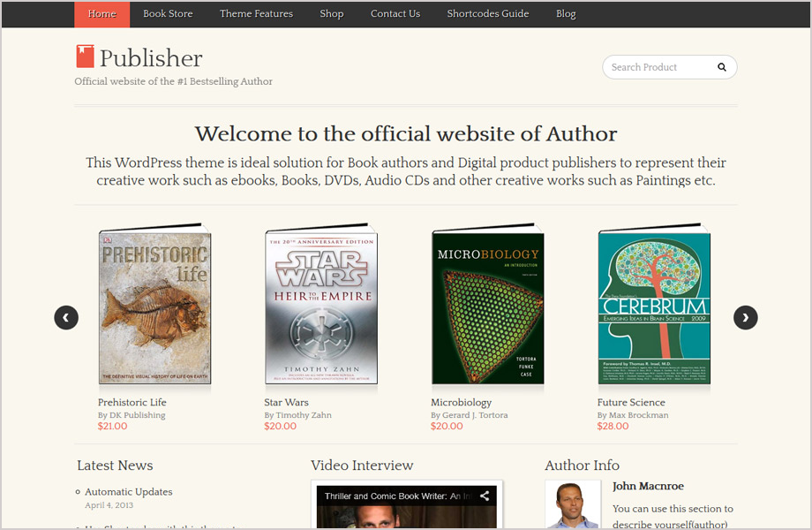Click the 'April 4, 2013' date

click(x=109, y=505)
